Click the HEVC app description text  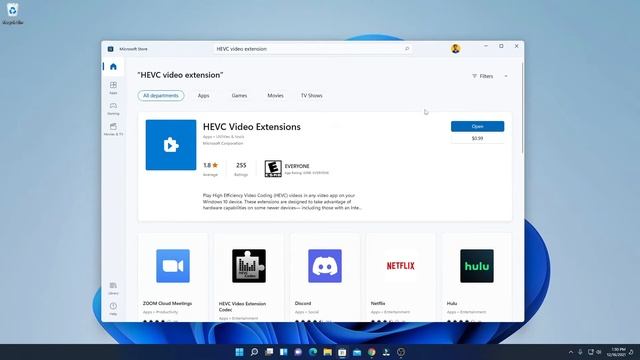[282, 202]
